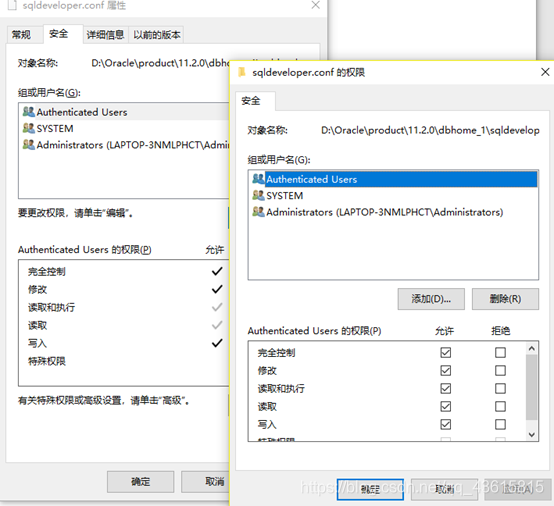
Task: Toggle allow checkbox for 读取和执行
Action: [446, 388]
